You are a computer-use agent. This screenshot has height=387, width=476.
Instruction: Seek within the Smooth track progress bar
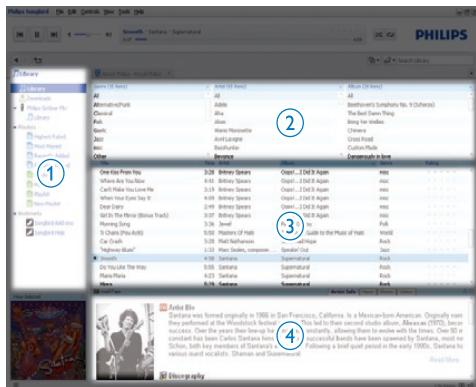pos(243,39)
